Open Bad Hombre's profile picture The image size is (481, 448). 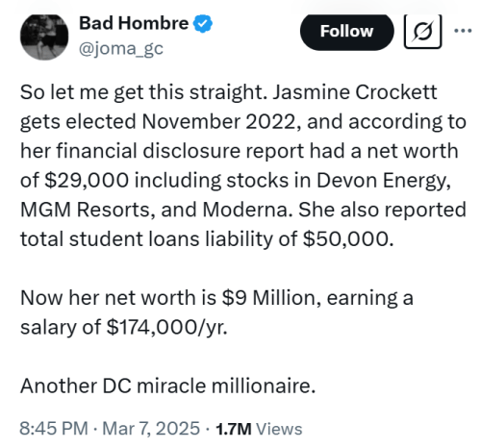click(44, 37)
